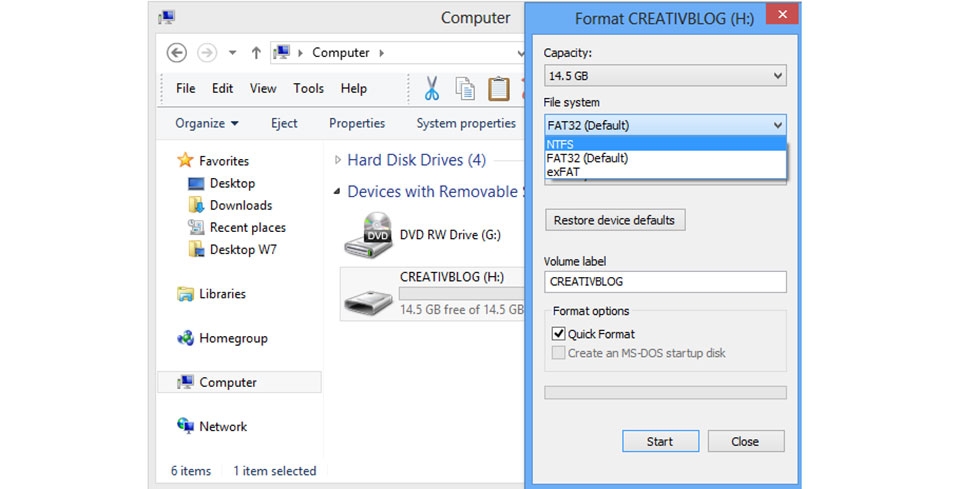Select Computer in navigation pane

[x=239, y=382]
